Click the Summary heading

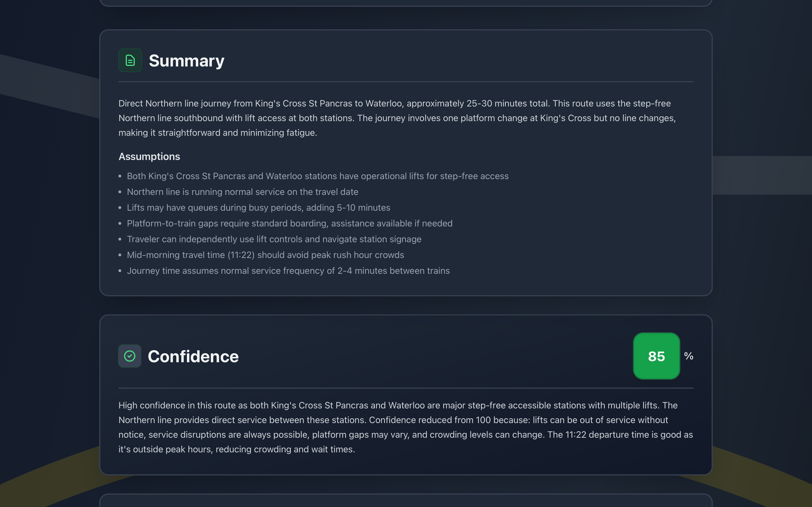(186, 61)
